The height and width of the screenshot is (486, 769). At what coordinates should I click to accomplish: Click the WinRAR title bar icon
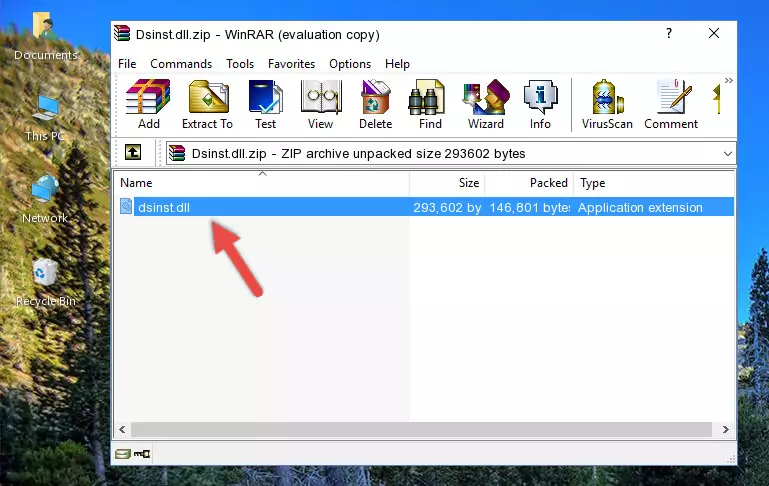[x=122, y=33]
